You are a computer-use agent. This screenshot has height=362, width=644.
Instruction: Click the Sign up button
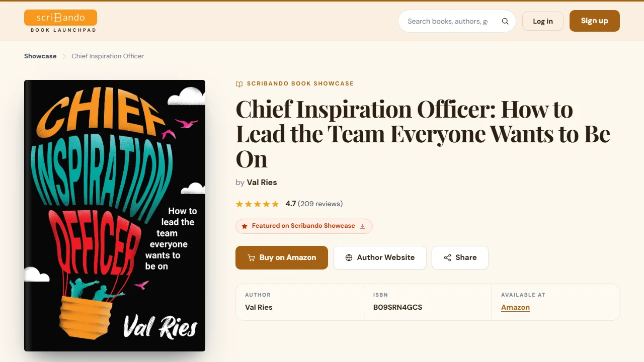[595, 21]
